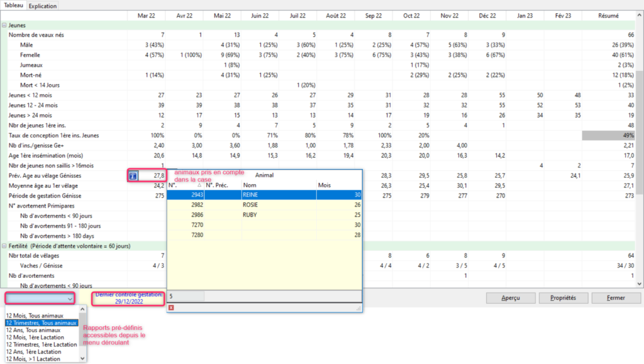644x364 pixels.
Task: Click the info icon beside 27,8
Action: click(x=133, y=176)
